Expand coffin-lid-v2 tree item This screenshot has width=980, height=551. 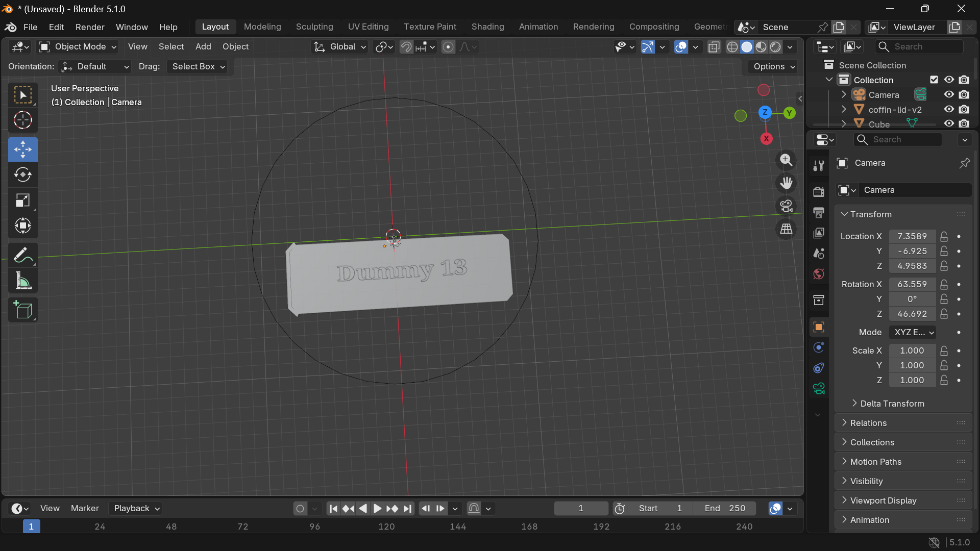click(844, 110)
